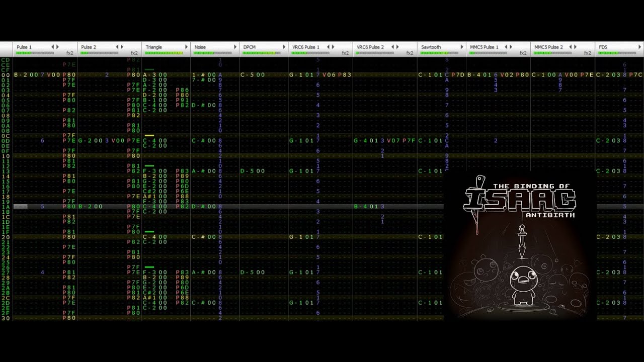
Task: Expand effect columns on Triangle channel
Action: click(187, 47)
